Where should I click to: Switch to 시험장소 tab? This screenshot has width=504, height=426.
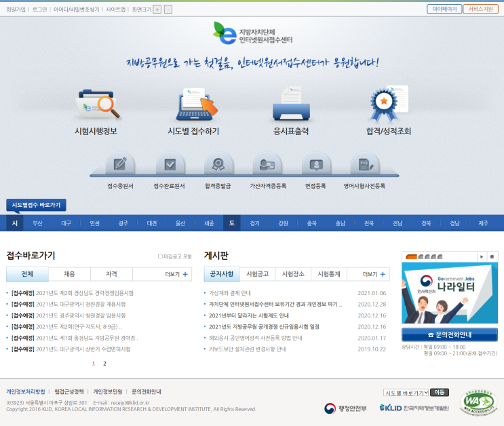(x=293, y=274)
